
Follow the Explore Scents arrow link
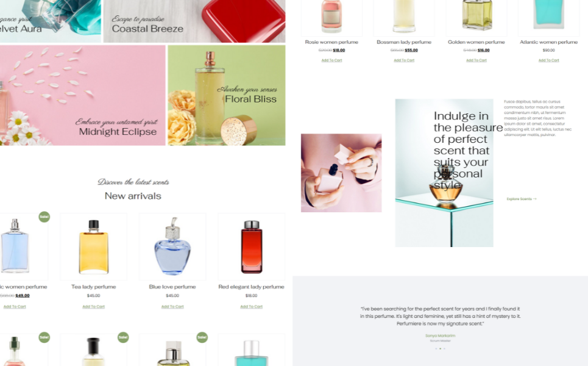(522, 199)
